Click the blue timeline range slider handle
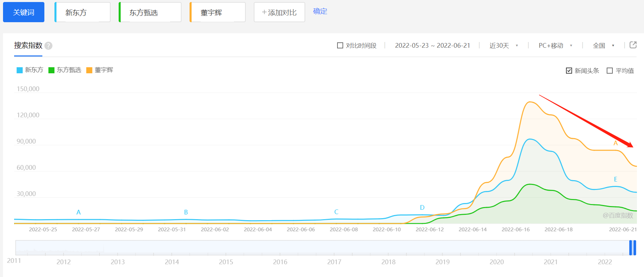This screenshot has width=644, height=277. pyautogui.click(x=633, y=248)
